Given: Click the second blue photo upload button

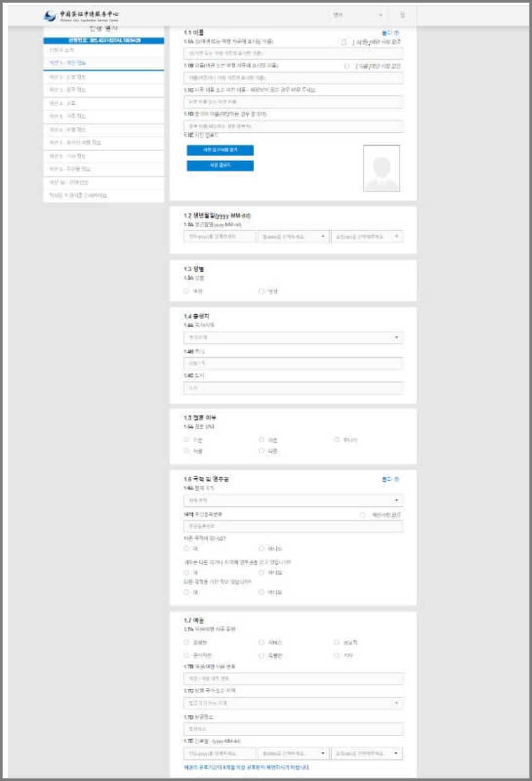Looking at the screenshot, I should (x=220, y=166).
